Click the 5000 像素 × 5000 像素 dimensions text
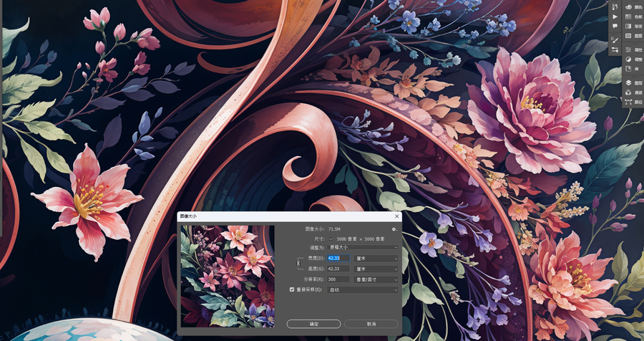Screen dimensions: 644x341 [361, 239]
